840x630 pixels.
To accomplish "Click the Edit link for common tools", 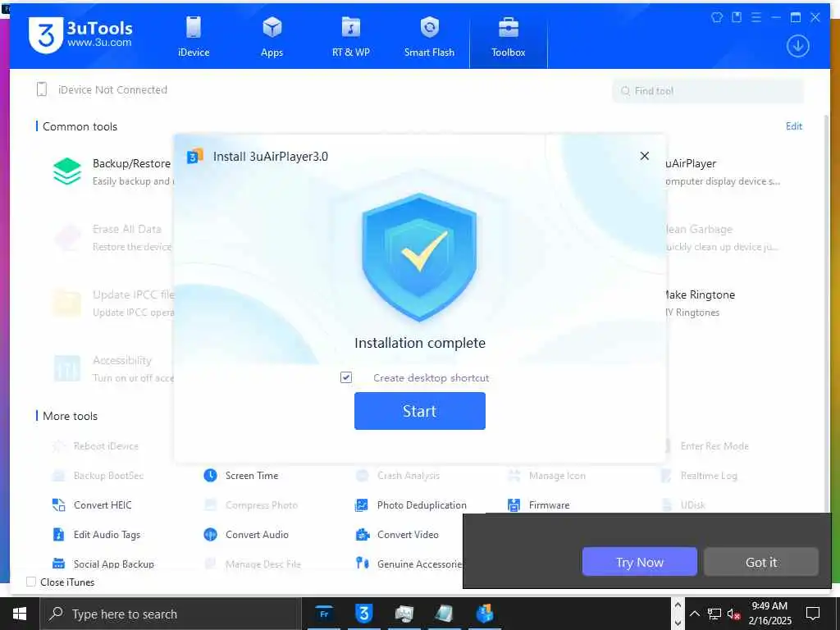I will pos(793,126).
